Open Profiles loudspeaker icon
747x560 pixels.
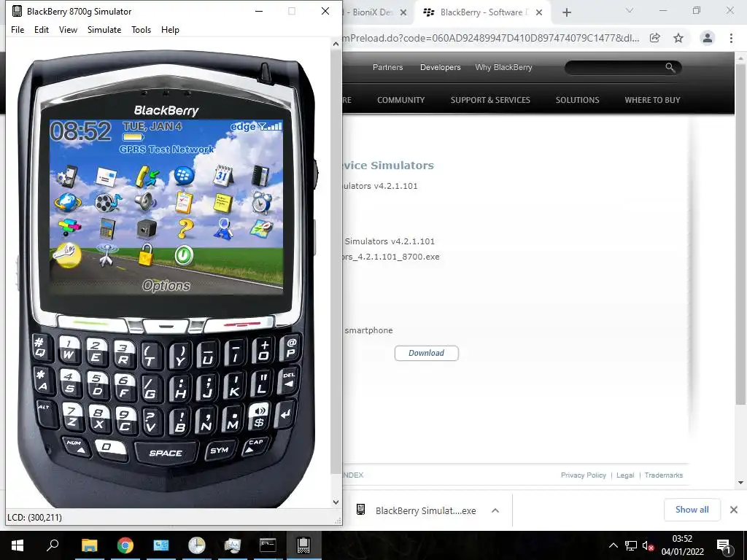coord(145,202)
